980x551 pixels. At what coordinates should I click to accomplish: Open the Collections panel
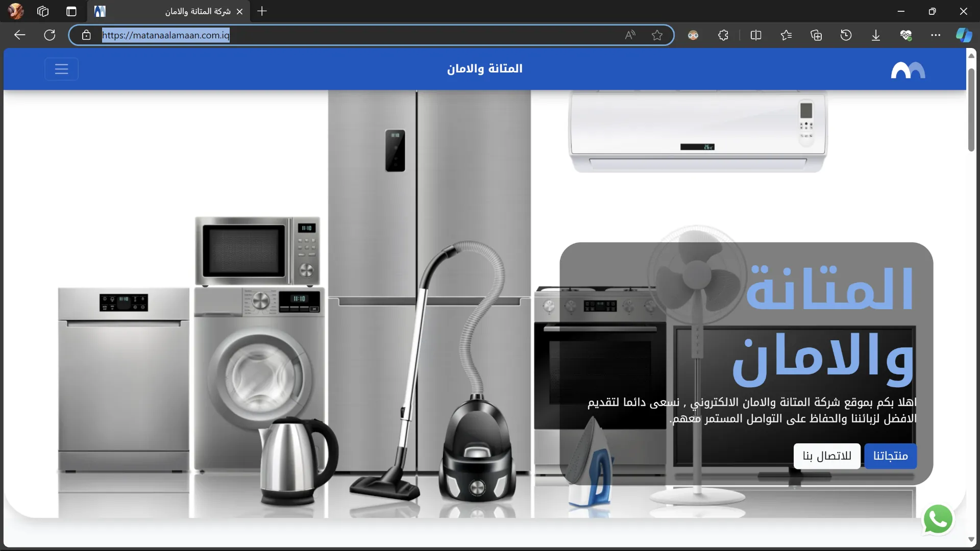[816, 35]
